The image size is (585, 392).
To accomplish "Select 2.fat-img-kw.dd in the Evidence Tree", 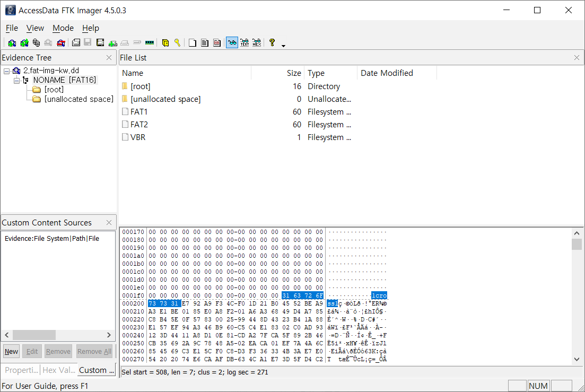I will [x=51, y=71].
